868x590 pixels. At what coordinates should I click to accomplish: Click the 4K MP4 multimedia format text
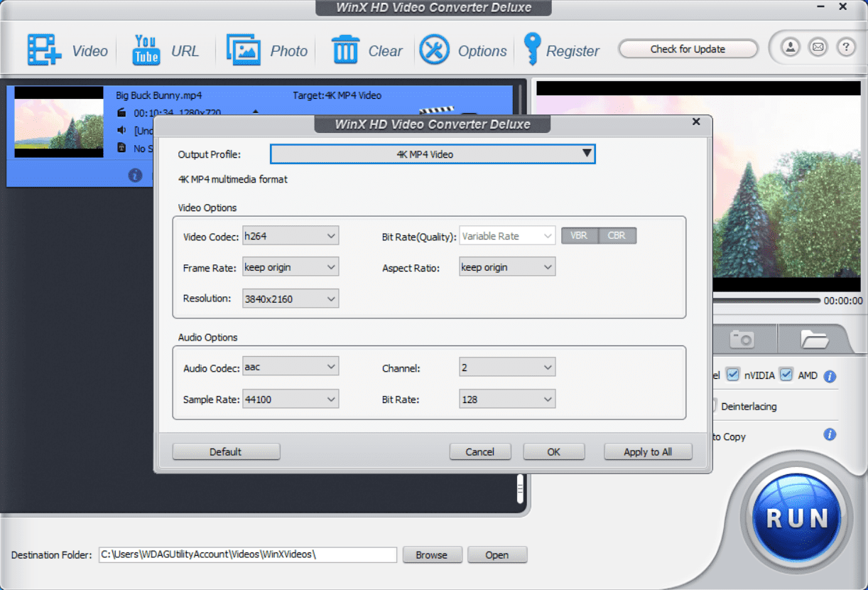[x=233, y=179]
